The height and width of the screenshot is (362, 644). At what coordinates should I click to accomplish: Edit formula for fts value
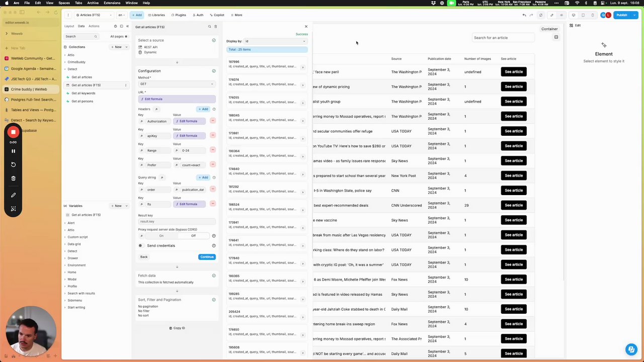(x=189, y=204)
